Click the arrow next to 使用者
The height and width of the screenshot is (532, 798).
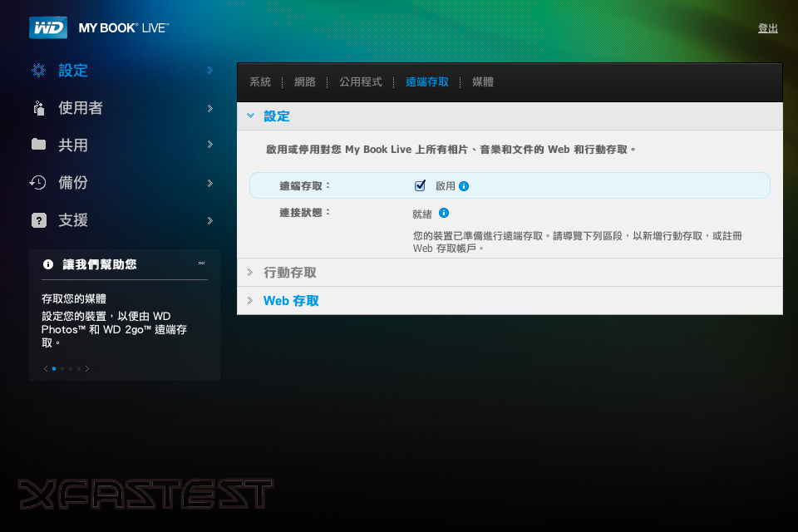[210, 108]
